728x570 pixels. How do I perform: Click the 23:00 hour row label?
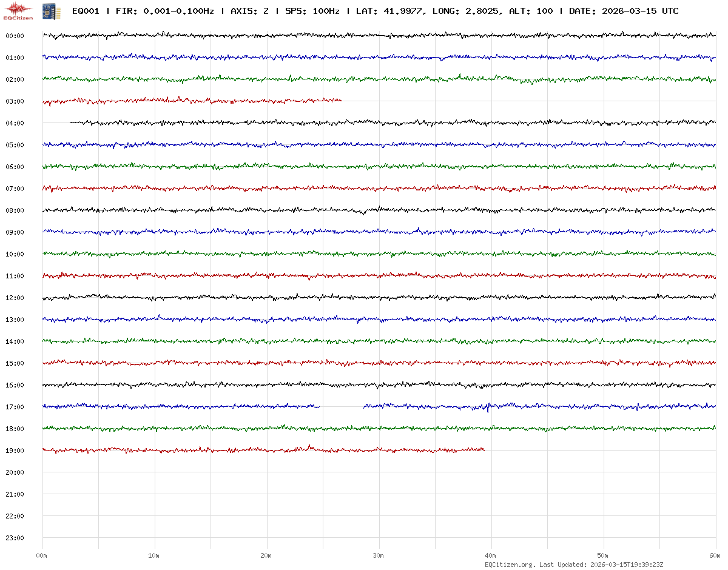15,538
